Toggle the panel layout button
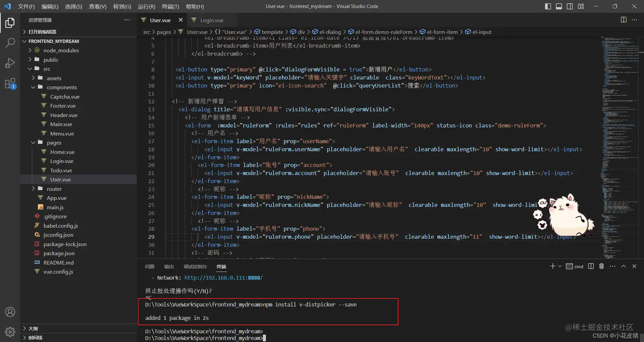 click(x=559, y=6)
